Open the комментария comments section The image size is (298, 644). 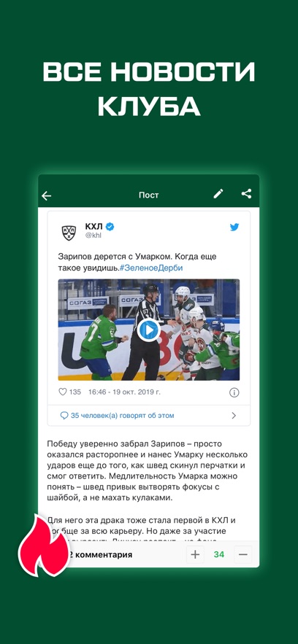100,555
